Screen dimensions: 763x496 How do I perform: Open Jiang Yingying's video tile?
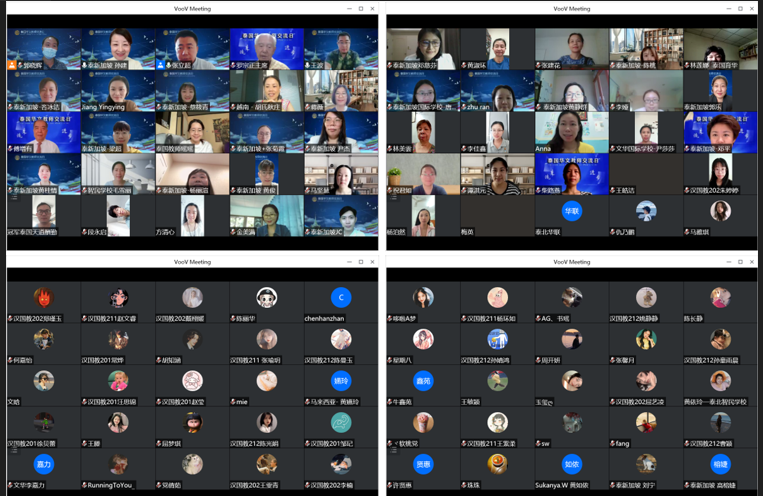118,91
